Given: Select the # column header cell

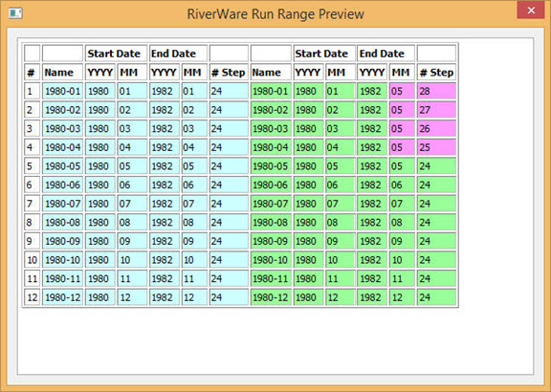Looking at the screenshot, I should click(32, 73).
